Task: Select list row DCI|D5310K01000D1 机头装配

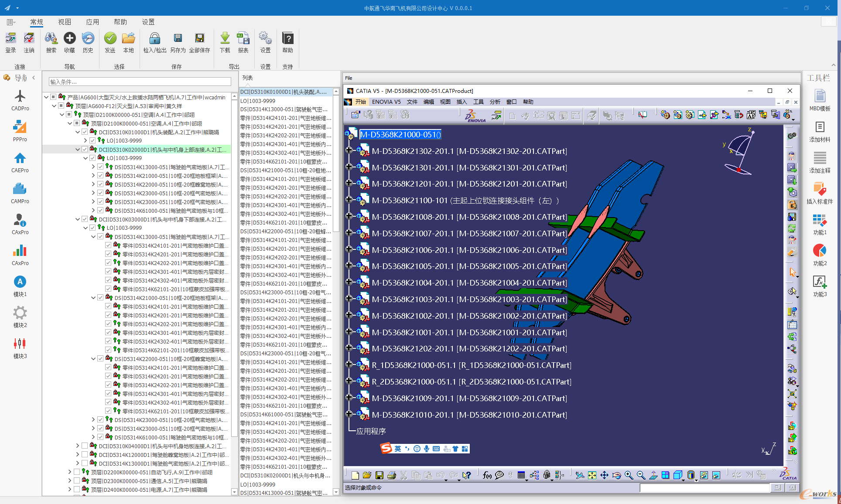Action: coord(286,92)
